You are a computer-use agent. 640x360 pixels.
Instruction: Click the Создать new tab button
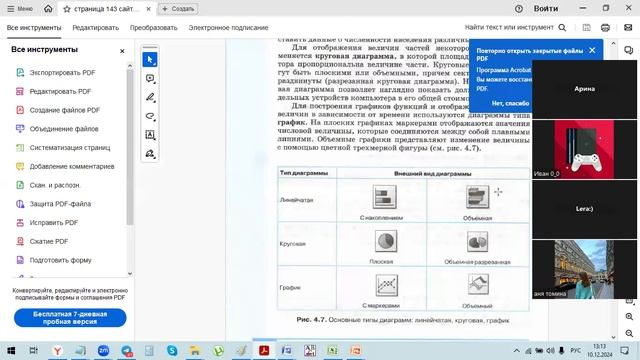(x=178, y=9)
